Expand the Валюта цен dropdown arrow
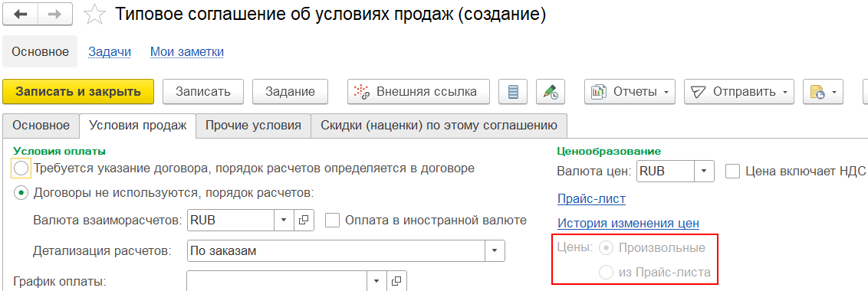Viewport: 868px width, 291px height. click(x=704, y=171)
